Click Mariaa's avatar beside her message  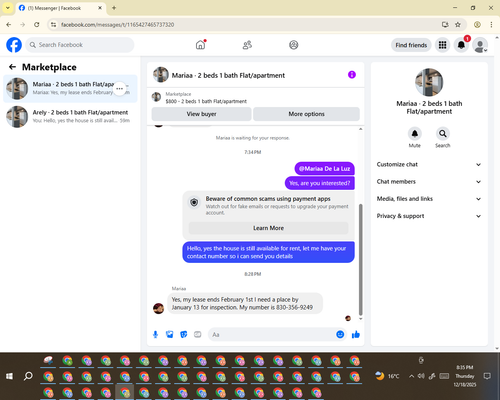point(158,308)
